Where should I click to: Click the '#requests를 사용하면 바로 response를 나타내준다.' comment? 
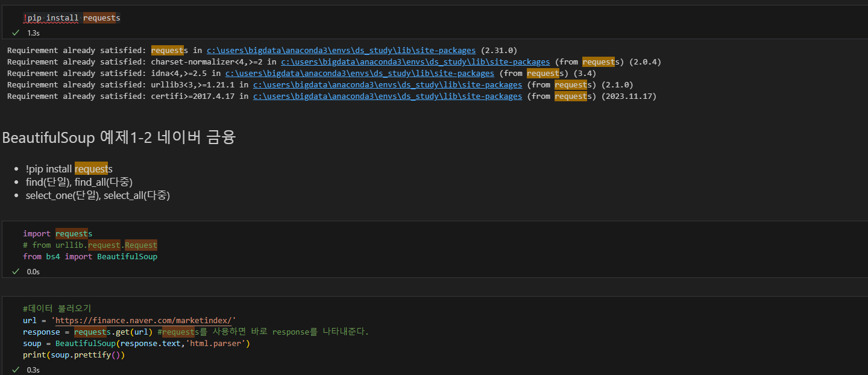(x=263, y=332)
